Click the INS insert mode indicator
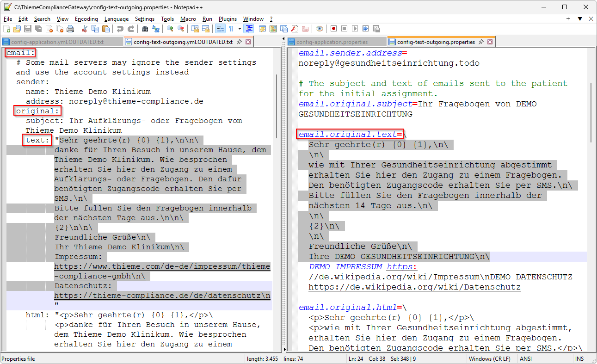Screen dimensions: 597x364 tap(579, 359)
